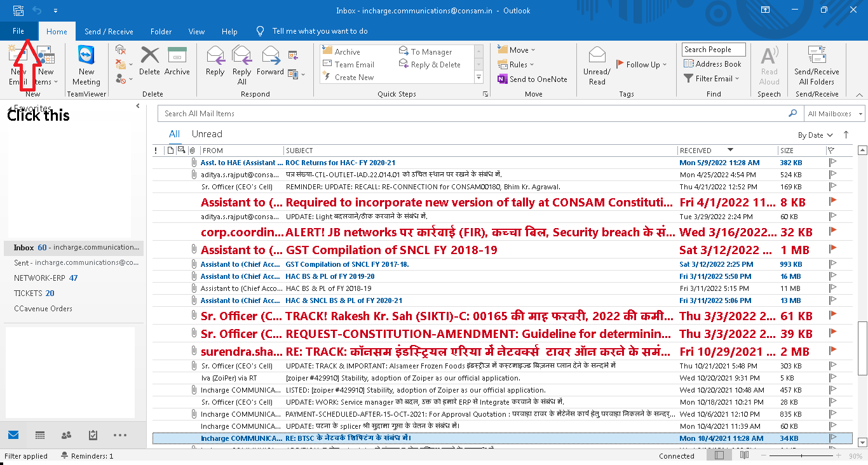Image resolution: width=868 pixels, height=465 pixels.
Task: Open the New Meeting TeamViewer icon
Action: click(86, 55)
